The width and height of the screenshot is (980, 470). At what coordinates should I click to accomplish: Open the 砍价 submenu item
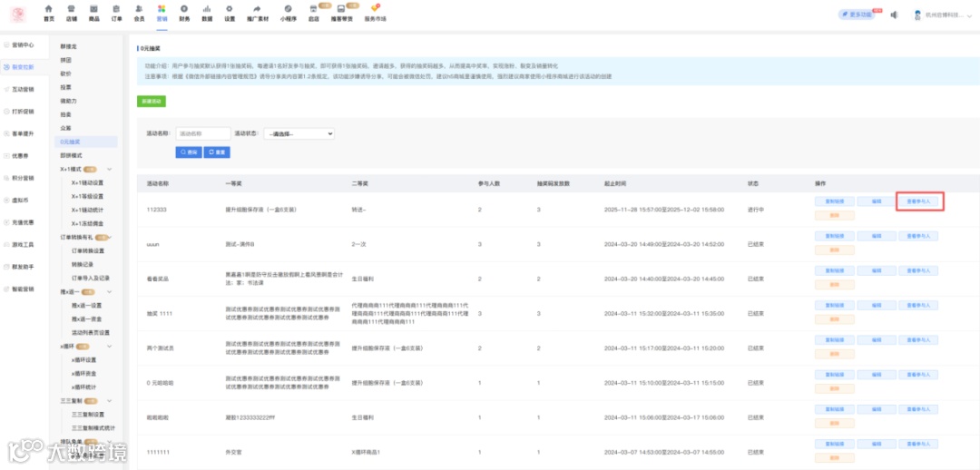click(x=65, y=73)
